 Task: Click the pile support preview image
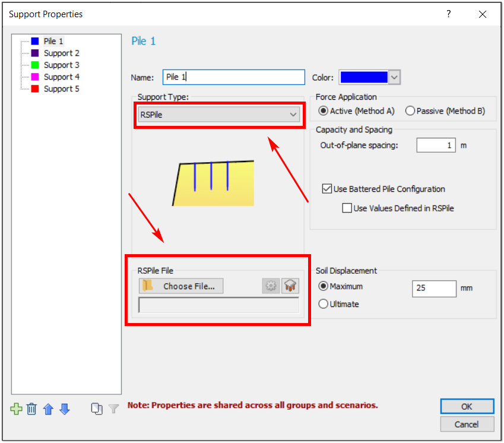click(x=213, y=183)
